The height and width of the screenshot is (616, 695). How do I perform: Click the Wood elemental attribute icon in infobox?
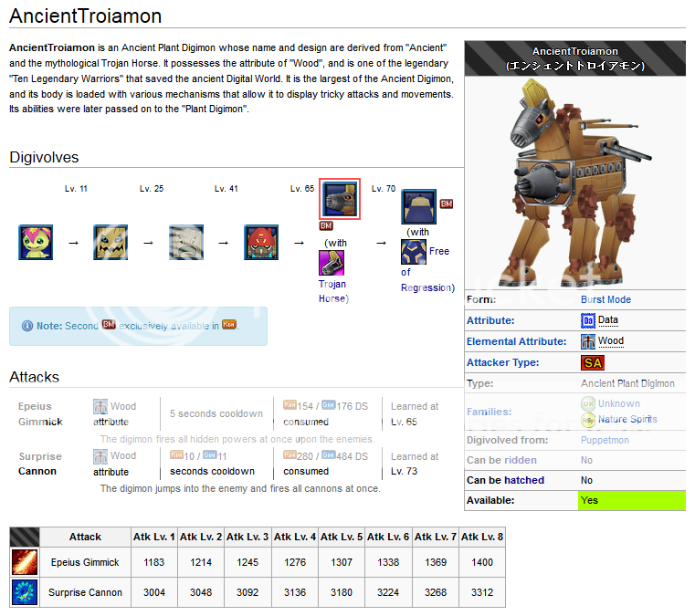coord(587,341)
